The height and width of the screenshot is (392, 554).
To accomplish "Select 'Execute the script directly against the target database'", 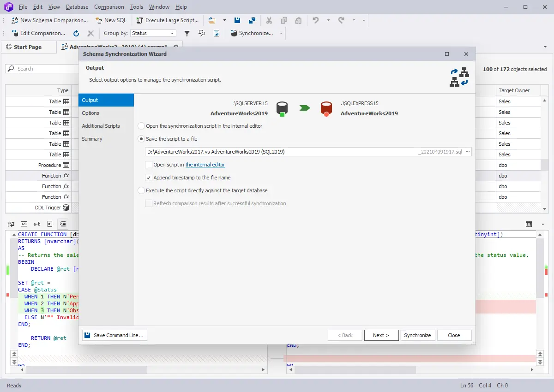I will (x=141, y=190).
